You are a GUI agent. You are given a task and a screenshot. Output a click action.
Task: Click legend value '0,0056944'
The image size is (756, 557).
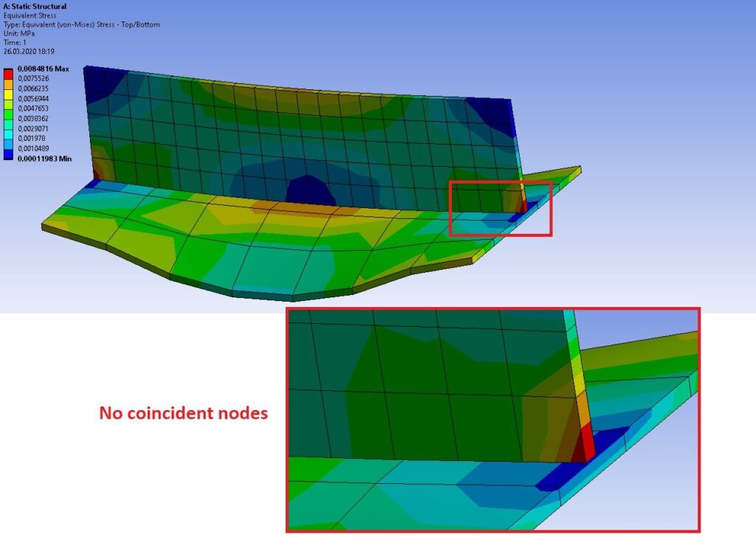(x=33, y=99)
